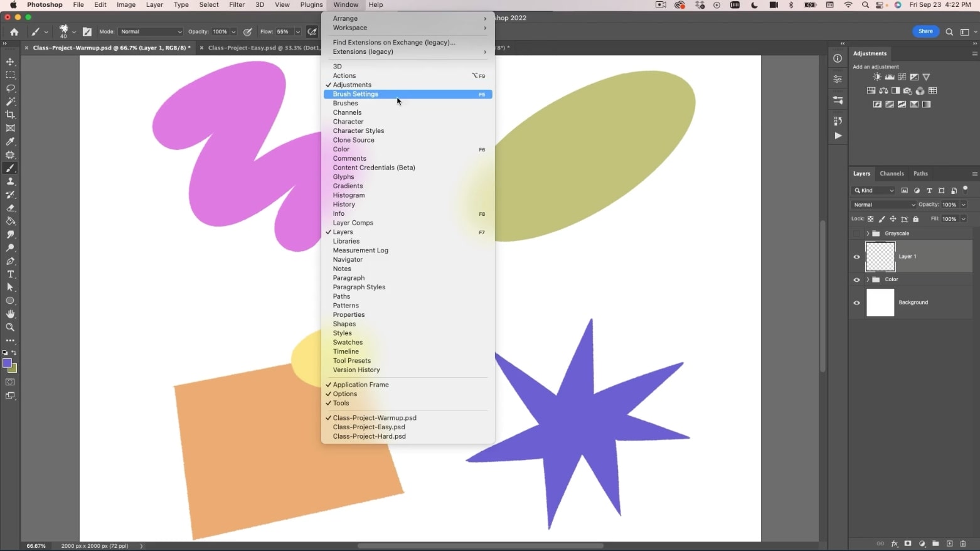980x551 pixels.
Task: Select the Type tool
Action: (10, 274)
